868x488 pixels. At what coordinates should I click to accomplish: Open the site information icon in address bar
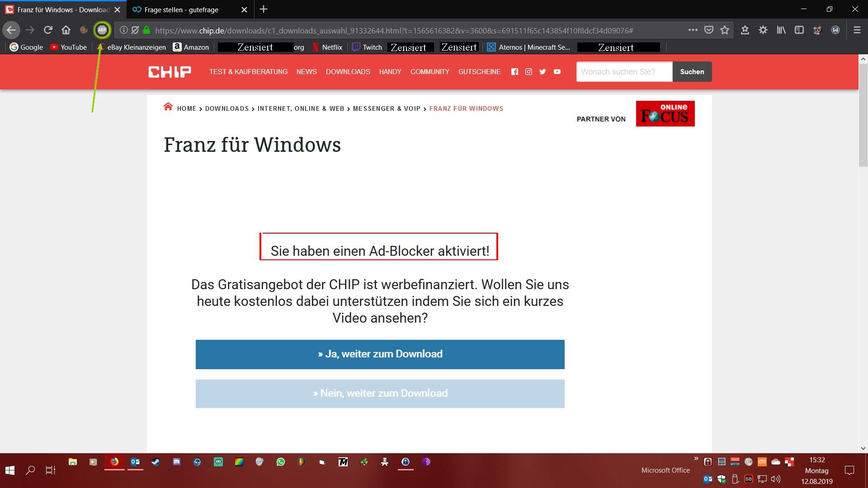[x=123, y=30]
